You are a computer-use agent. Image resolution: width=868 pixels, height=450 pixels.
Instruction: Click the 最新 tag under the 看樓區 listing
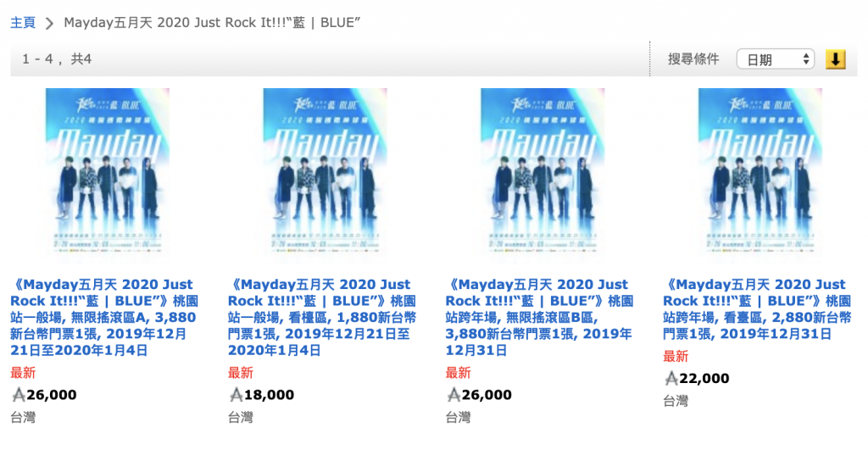pos(241,373)
